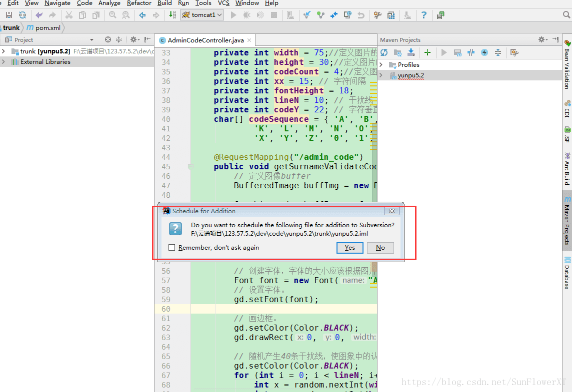
Task: Open Maven settings wrench icon
Action: point(513,52)
